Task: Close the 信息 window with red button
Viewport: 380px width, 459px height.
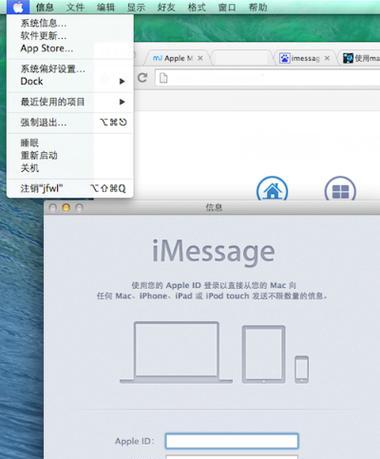Action: point(53,208)
